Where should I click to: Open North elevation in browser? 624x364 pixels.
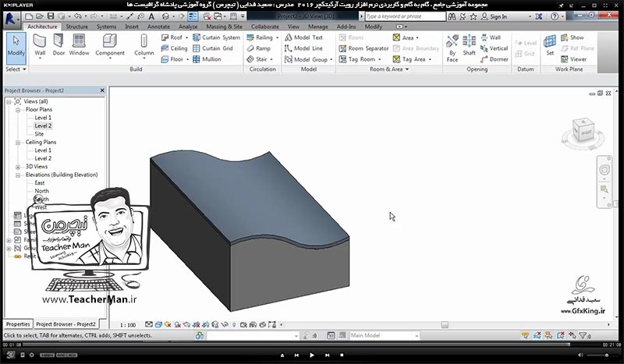coord(41,191)
